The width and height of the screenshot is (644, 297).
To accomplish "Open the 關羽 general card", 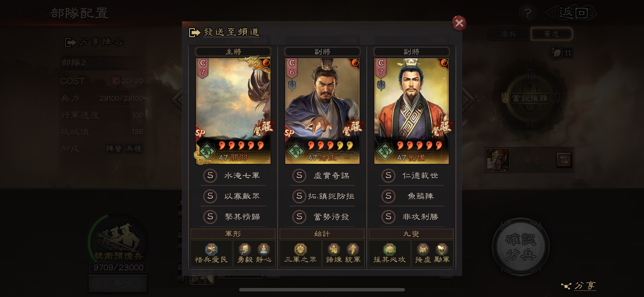I will point(233,111).
